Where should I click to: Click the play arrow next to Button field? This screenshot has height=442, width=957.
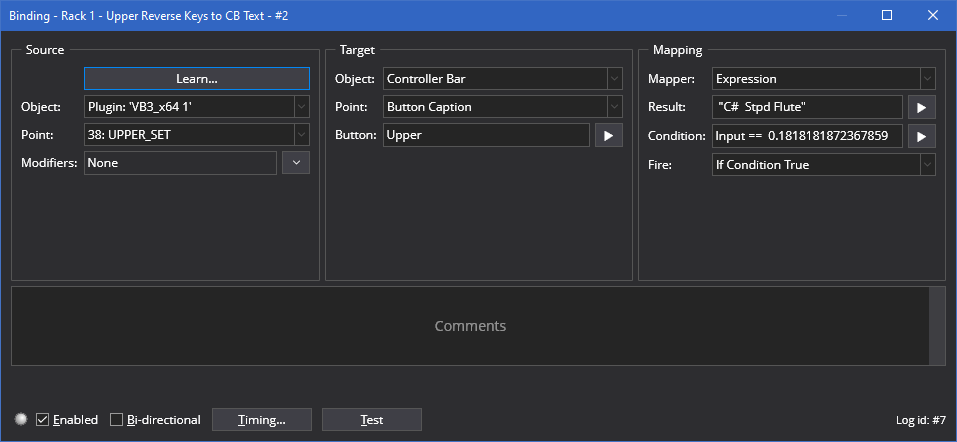608,135
